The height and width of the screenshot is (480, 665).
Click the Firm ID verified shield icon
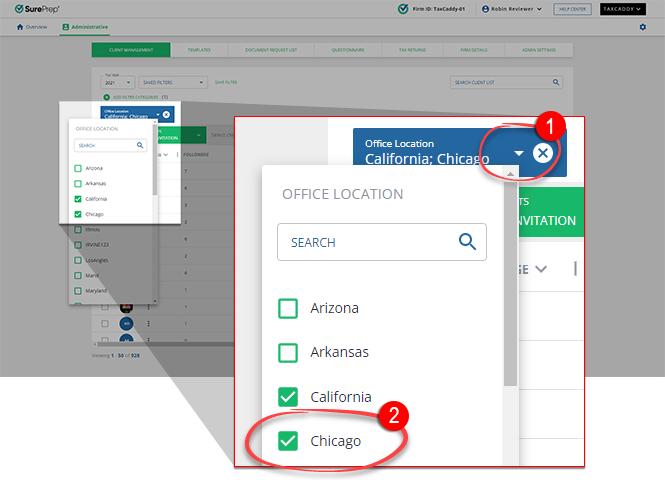pos(403,9)
